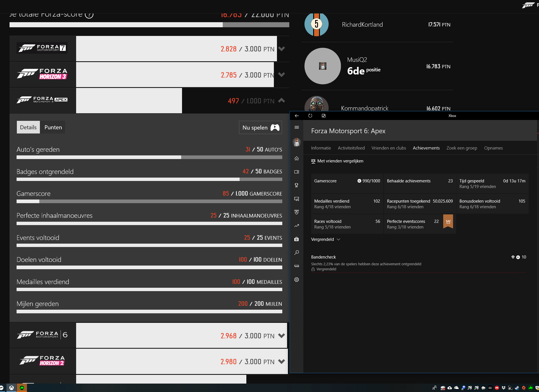Screen dimensions: 539x392
Task: Open the Behaalde achievements stat tile
Action: coord(420,183)
